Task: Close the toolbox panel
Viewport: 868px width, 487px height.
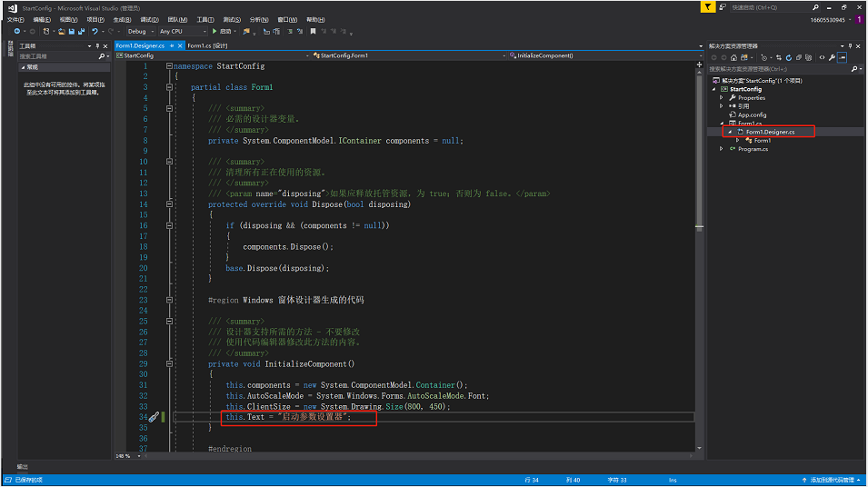Action: (105, 46)
